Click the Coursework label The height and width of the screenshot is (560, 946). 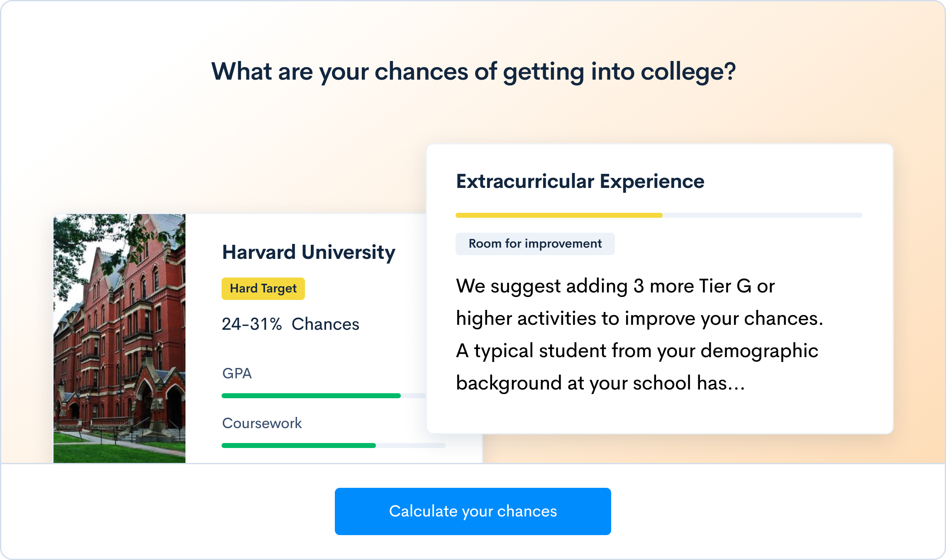[x=262, y=423]
